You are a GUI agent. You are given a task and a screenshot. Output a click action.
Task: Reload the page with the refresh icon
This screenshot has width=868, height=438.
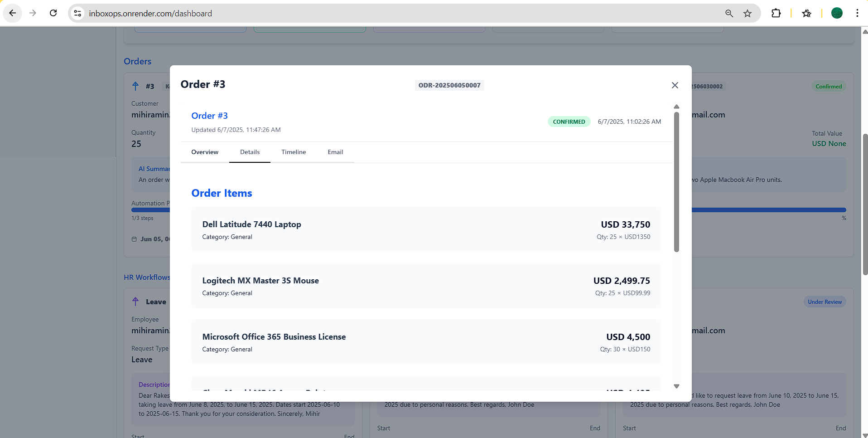pyautogui.click(x=53, y=13)
